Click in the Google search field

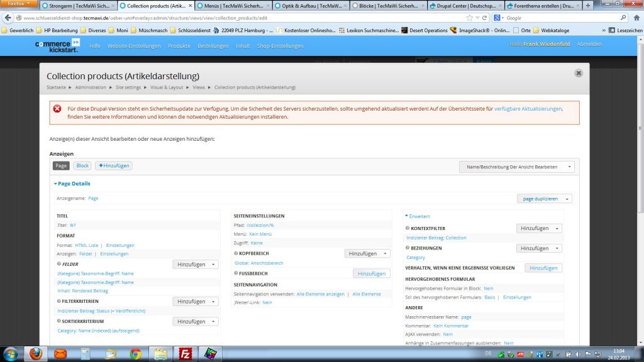pyautogui.click(x=560, y=18)
